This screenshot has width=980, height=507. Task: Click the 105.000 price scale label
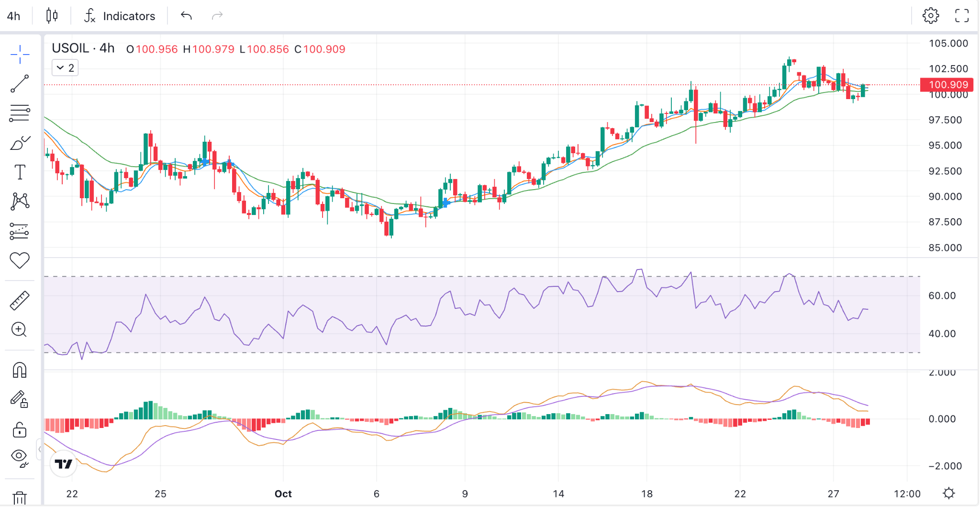point(948,44)
